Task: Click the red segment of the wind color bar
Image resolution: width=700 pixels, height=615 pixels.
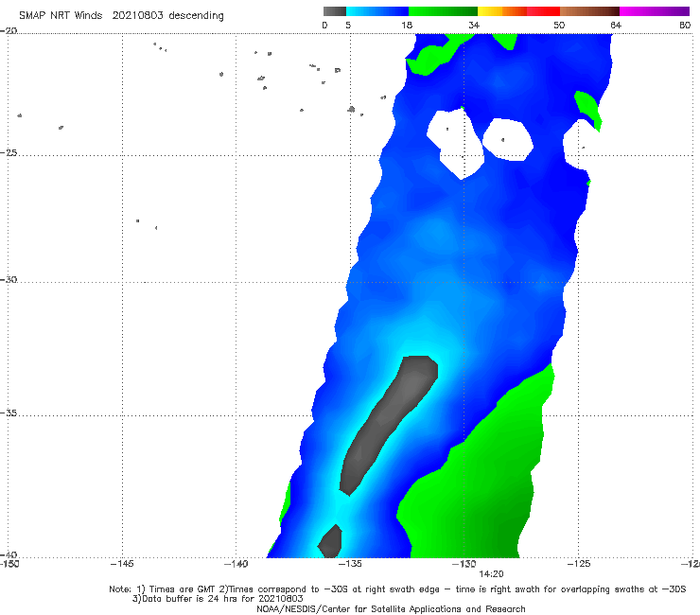Action: [543, 11]
